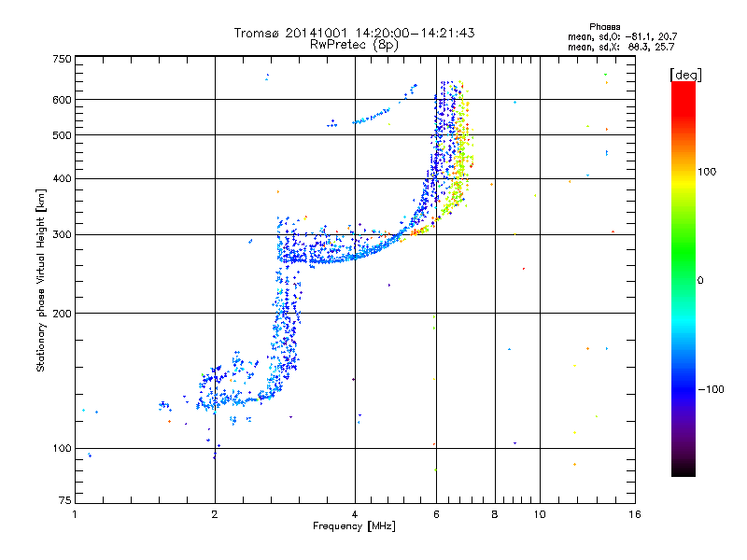Click the x-axis tick label "8"
This screenshot has height=560, width=747.
point(495,515)
